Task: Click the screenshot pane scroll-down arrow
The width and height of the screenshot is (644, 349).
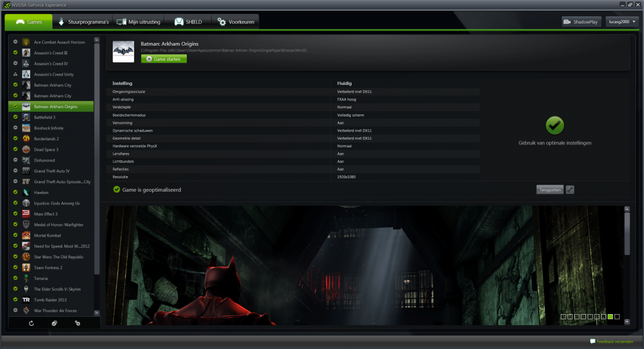Action: coord(627,322)
